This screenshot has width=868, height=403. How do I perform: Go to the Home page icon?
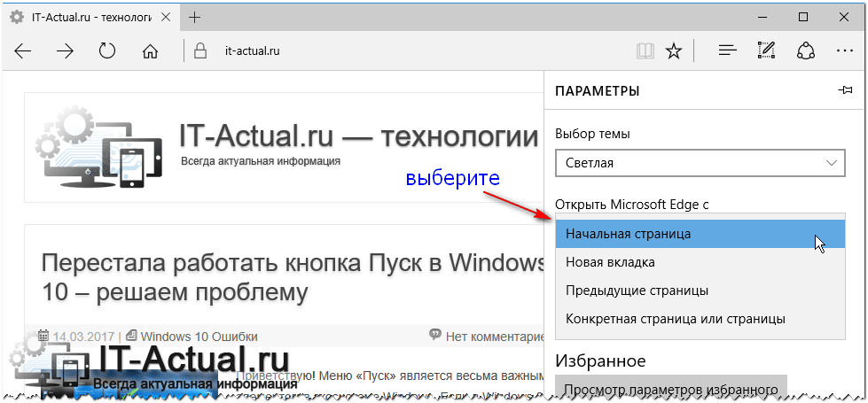(x=150, y=51)
